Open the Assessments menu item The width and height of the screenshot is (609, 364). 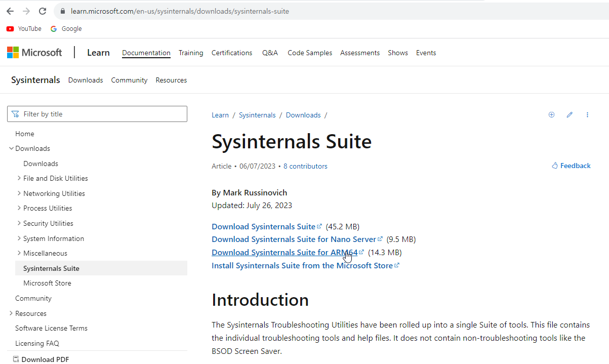360,53
